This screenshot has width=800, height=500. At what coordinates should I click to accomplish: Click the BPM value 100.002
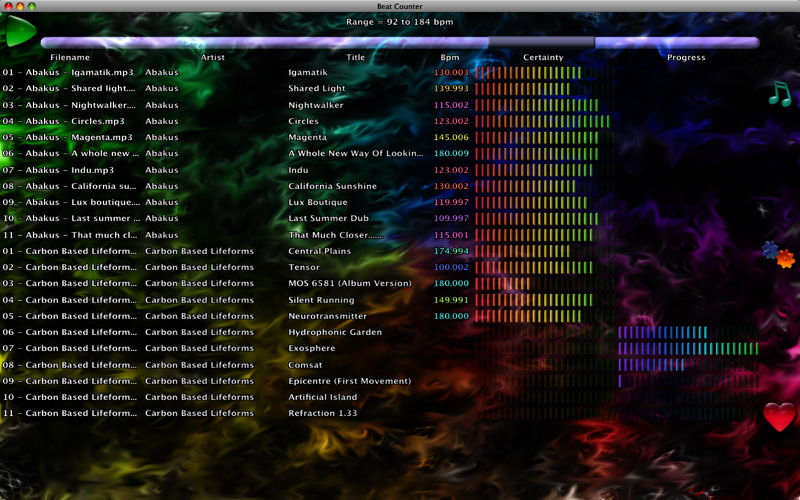tap(451, 267)
